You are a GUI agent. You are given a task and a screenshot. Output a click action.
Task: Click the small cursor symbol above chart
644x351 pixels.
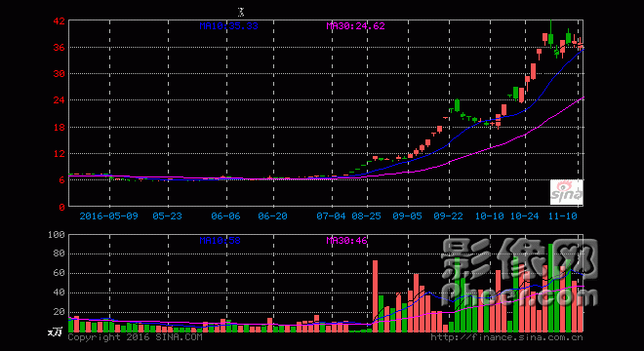coord(241,12)
